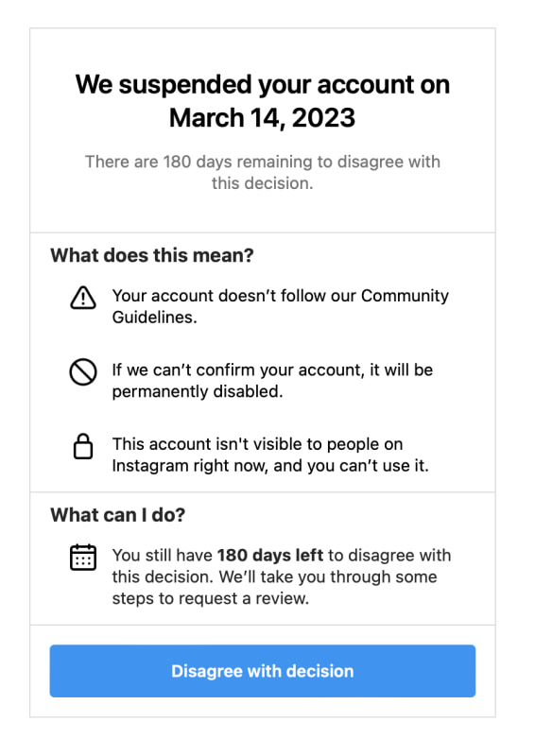Click the word 'Instagram' in the lock message
The height and width of the screenshot is (756, 535).
coord(150,466)
